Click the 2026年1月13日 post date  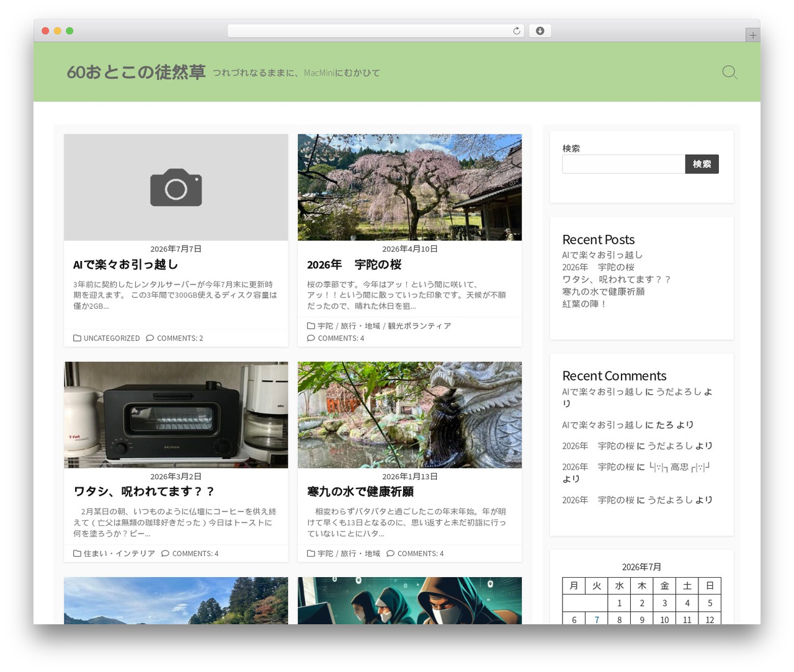(409, 477)
